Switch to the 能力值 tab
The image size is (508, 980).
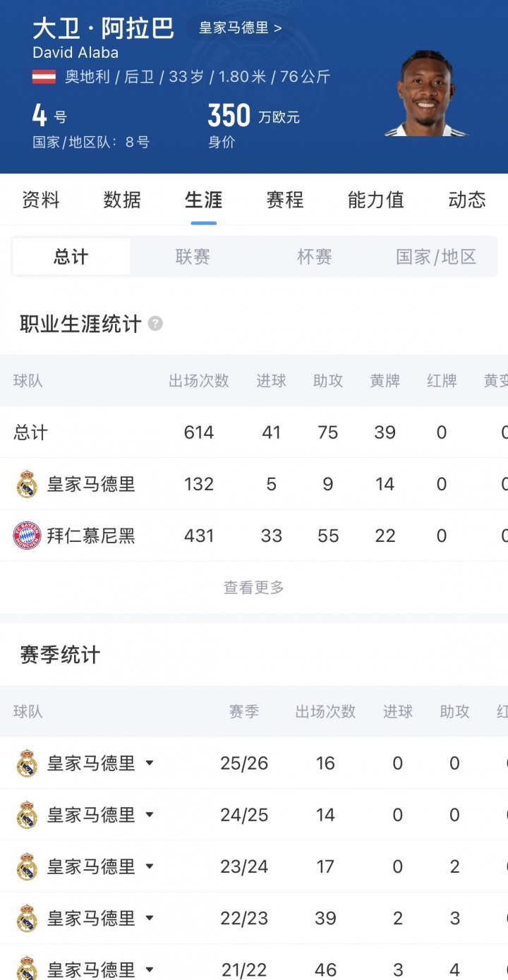376,200
